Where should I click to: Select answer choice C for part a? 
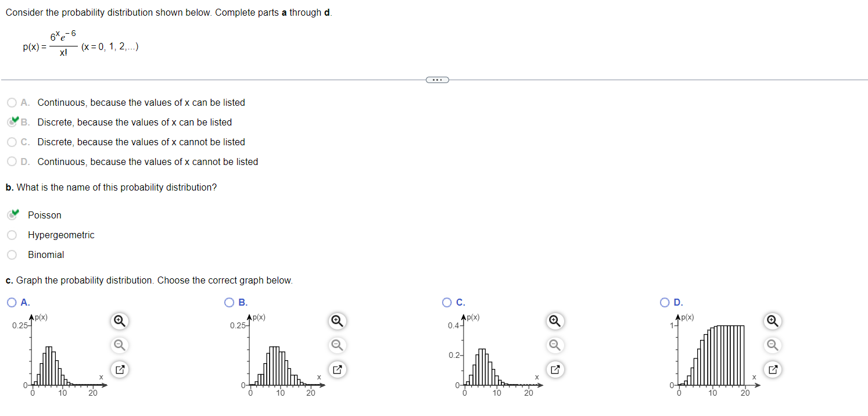[x=12, y=142]
